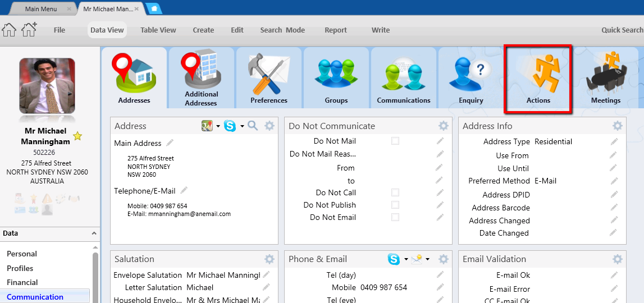The width and height of the screenshot is (644, 303).
Task: Switch to the Main Menu tab
Action: pos(41,9)
